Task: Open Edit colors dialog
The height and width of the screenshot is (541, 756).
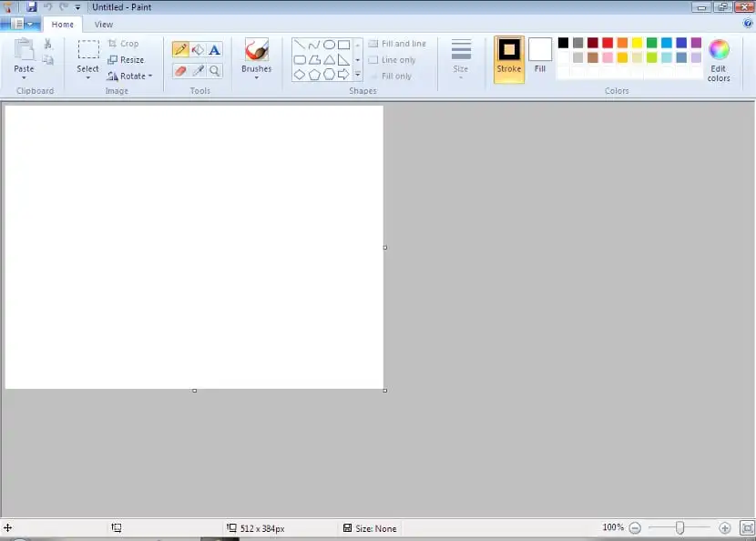Action: click(x=719, y=60)
